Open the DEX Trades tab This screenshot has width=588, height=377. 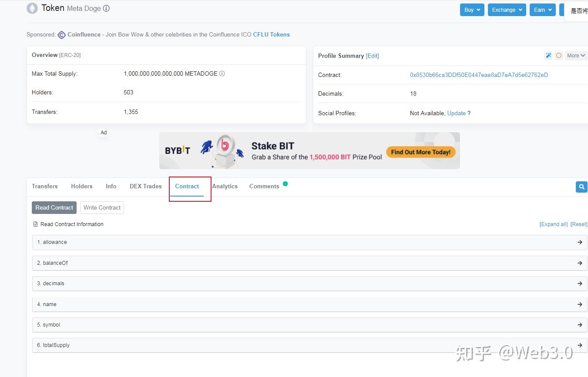[146, 186]
